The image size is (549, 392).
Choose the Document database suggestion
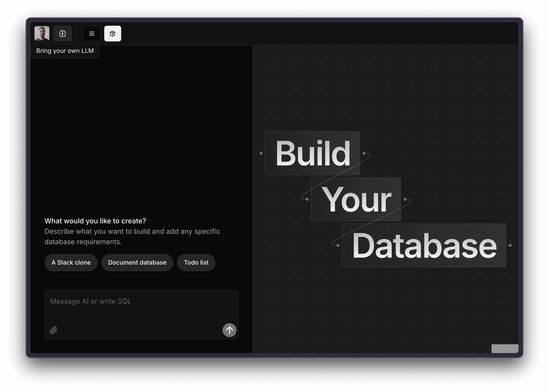tap(137, 262)
